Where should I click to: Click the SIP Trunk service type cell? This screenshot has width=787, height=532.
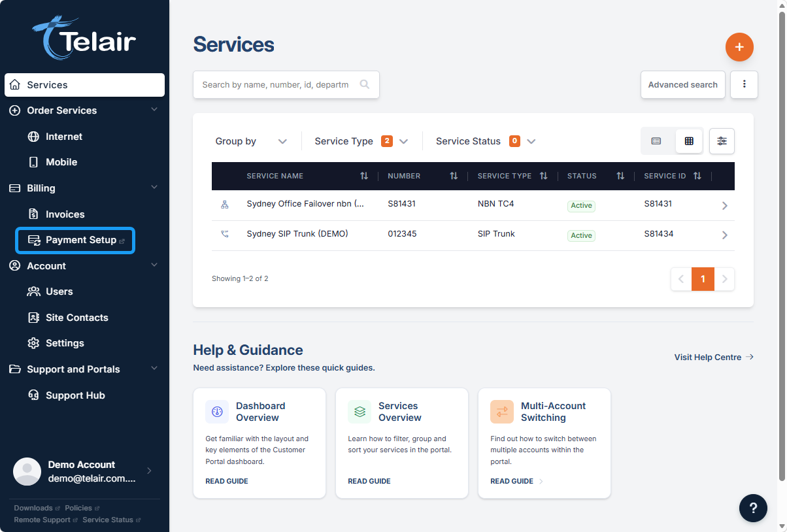(496, 234)
